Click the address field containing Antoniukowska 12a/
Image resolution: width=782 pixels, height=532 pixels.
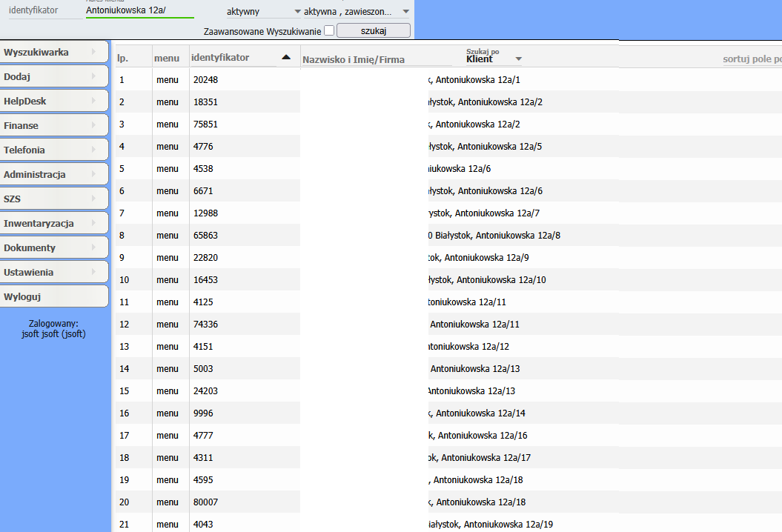click(x=139, y=10)
